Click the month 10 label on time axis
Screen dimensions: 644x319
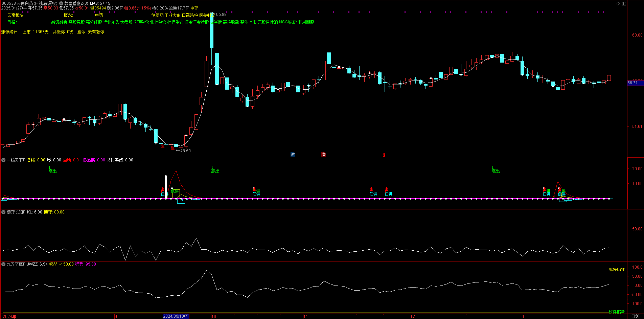point(213,317)
